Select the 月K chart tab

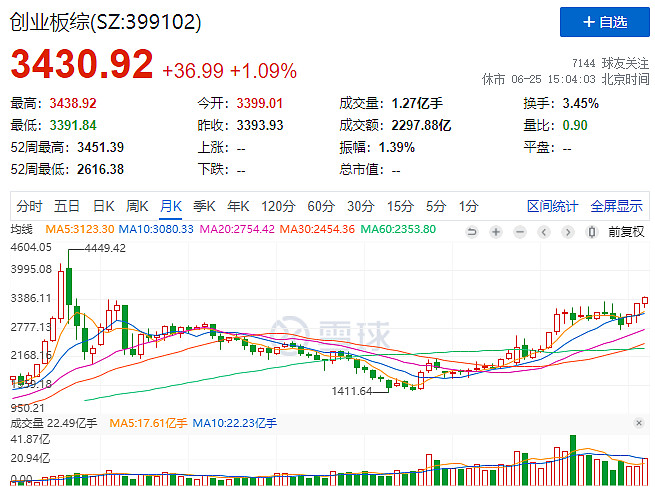(170, 206)
